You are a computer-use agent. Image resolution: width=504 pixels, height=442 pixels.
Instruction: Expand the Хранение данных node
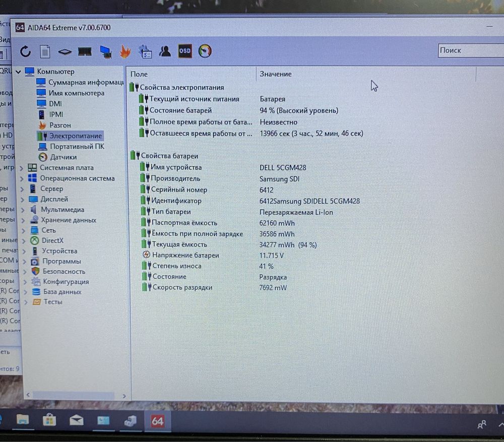point(23,221)
